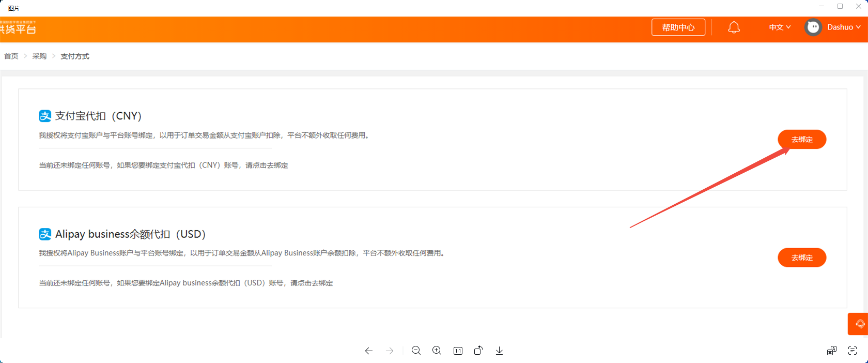Open the notification bell

point(734,27)
